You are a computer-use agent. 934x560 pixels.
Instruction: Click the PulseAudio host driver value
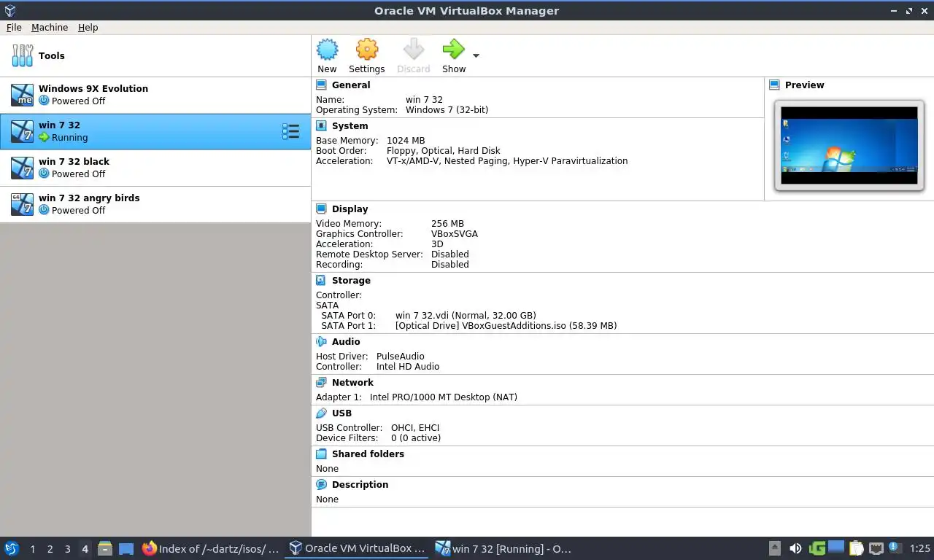pyautogui.click(x=401, y=357)
